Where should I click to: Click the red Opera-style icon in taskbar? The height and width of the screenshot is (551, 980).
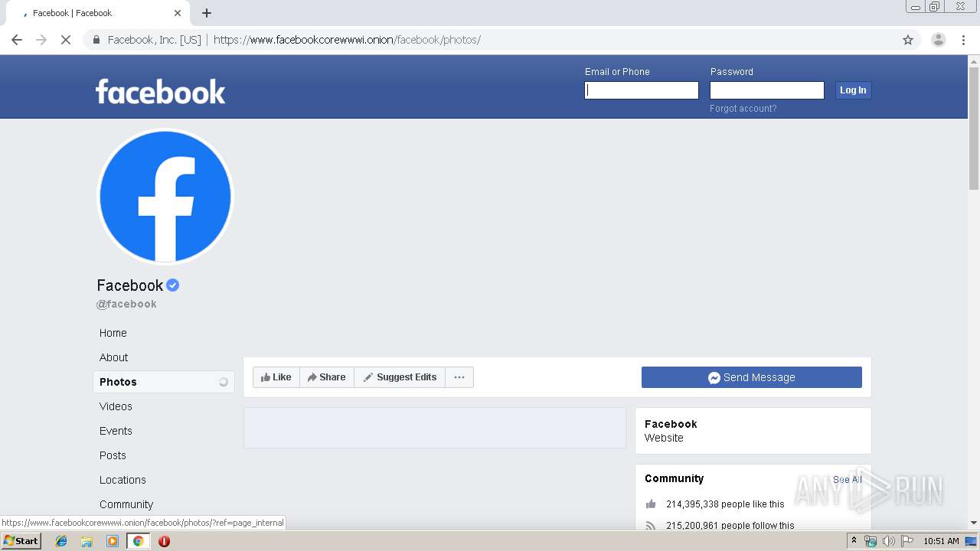coord(164,541)
